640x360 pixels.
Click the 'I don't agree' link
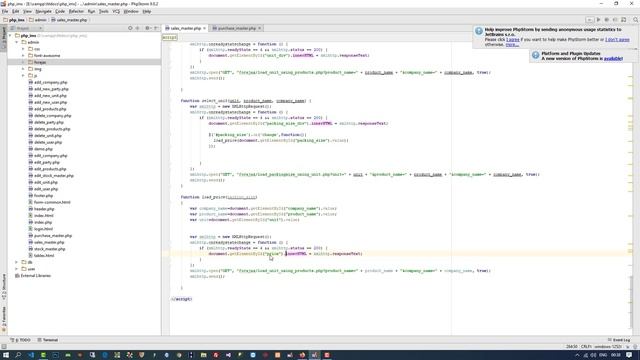617,40
